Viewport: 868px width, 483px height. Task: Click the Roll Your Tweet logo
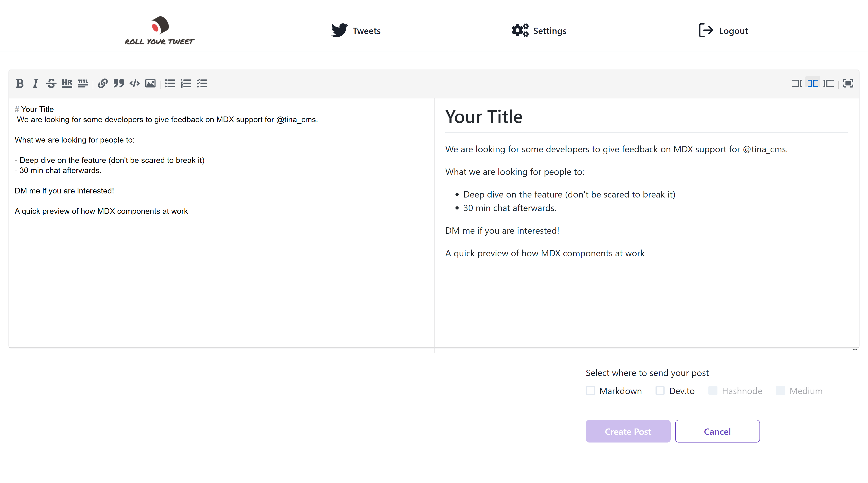tap(160, 30)
